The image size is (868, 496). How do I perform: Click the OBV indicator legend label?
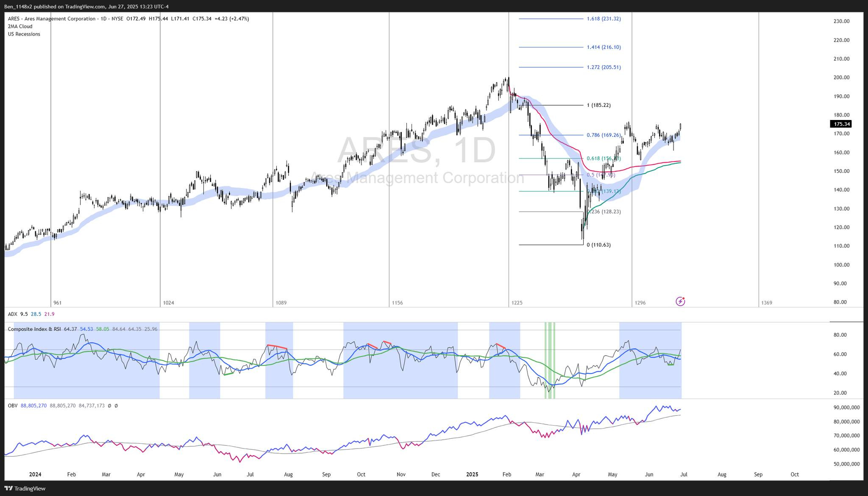pos(13,406)
